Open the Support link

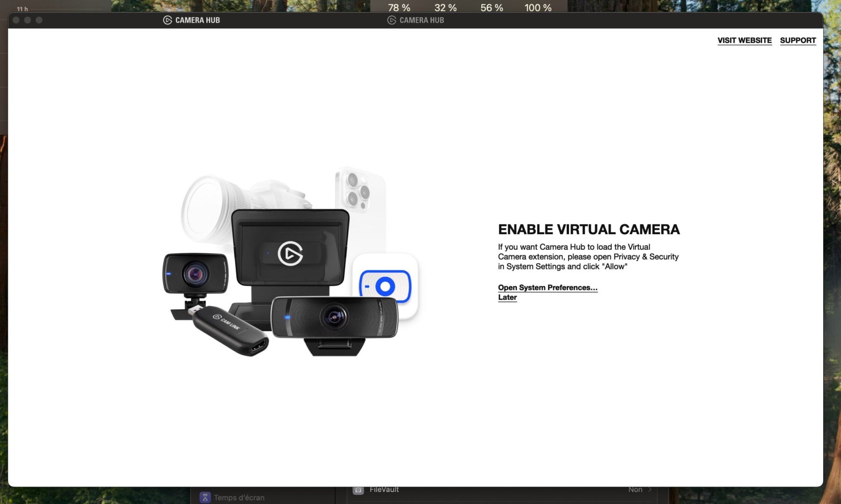798,41
